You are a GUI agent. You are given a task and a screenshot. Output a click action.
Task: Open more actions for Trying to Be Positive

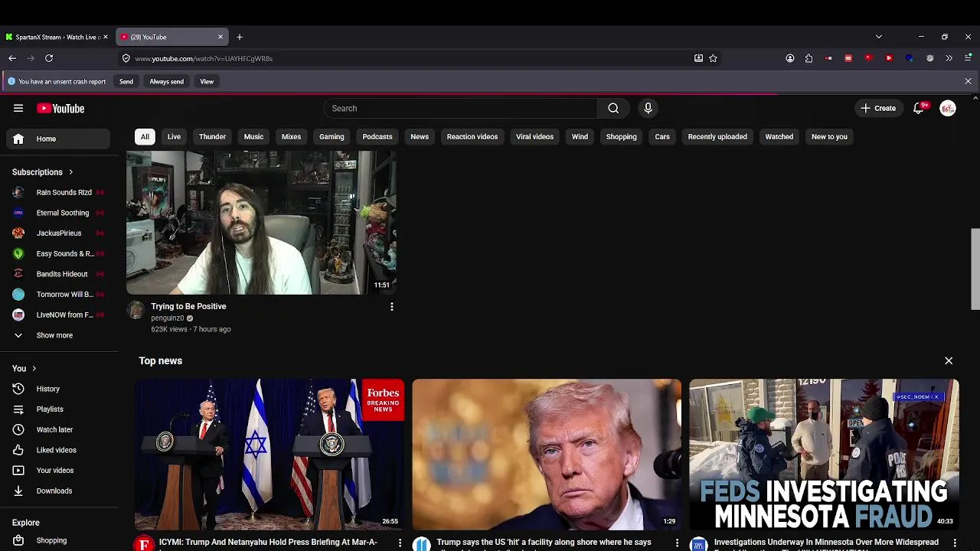point(392,307)
